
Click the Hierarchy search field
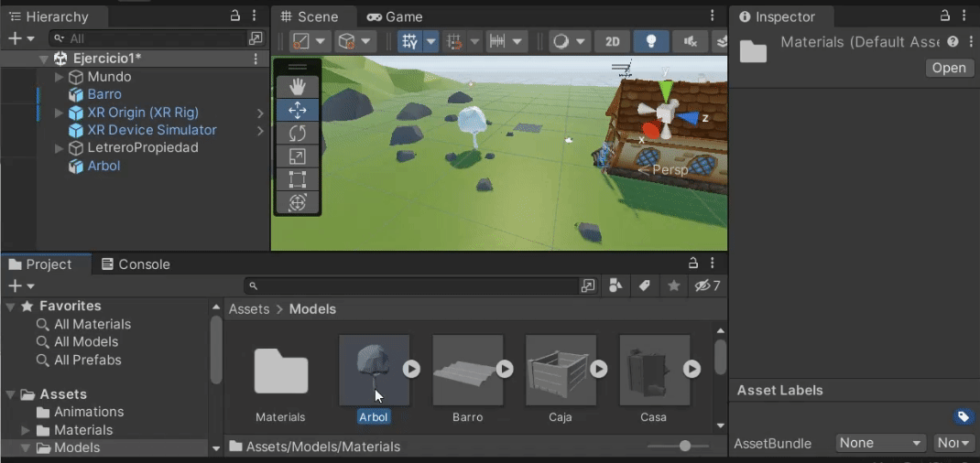(x=147, y=38)
